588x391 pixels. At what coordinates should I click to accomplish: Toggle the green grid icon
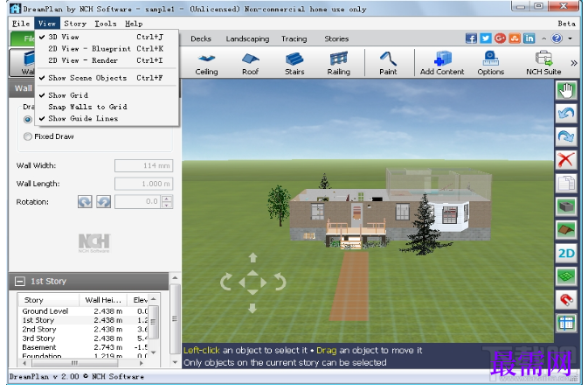pyautogui.click(x=566, y=276)
